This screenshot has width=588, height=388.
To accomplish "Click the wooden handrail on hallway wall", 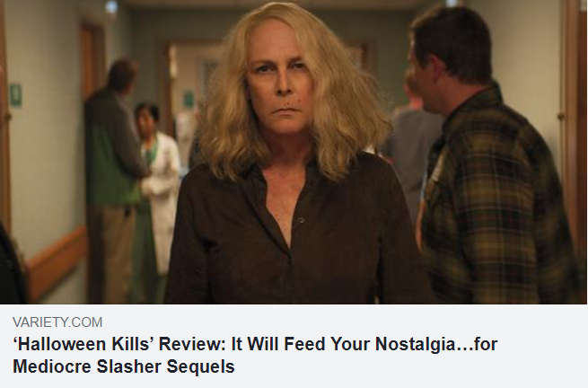I will [x=57, y=262].
